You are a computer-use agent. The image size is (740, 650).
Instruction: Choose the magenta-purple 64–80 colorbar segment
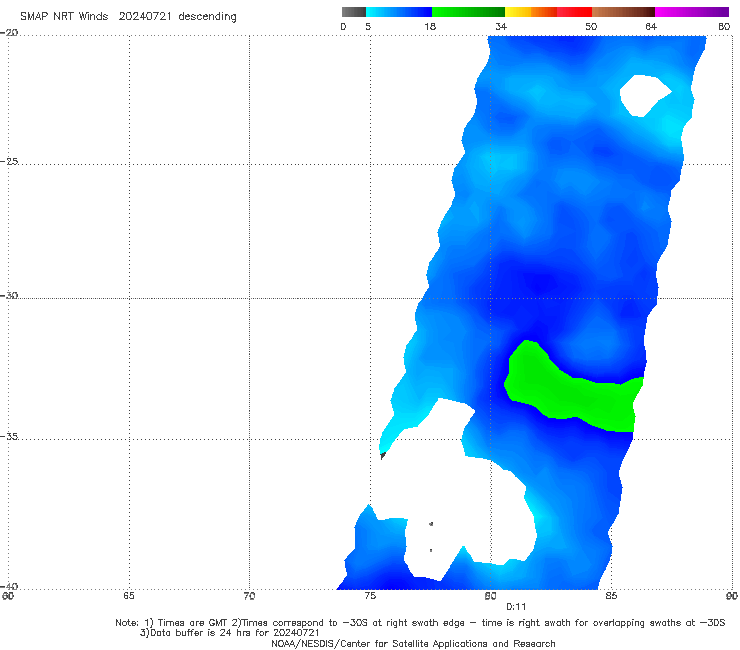692,12
